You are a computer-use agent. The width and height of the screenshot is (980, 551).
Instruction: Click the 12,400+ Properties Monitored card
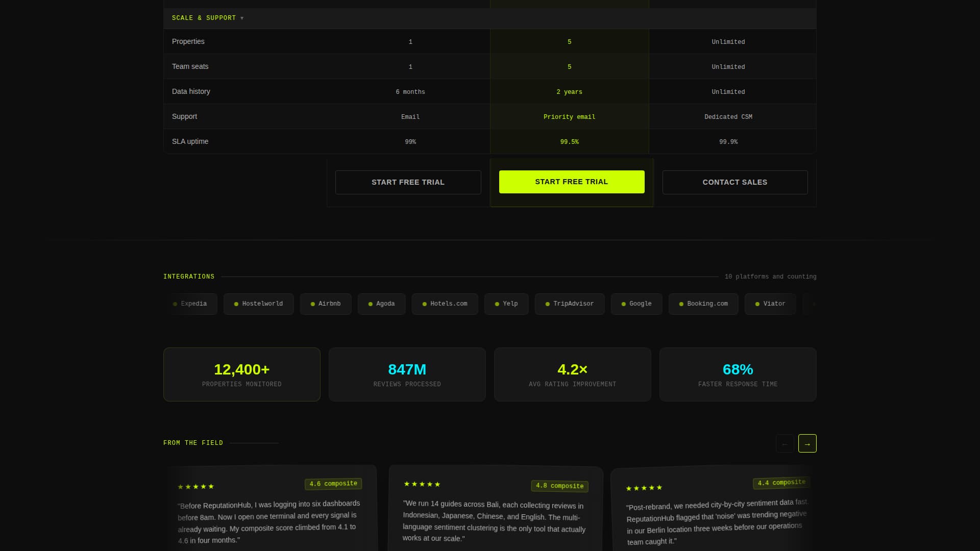[x=242, y=374]
